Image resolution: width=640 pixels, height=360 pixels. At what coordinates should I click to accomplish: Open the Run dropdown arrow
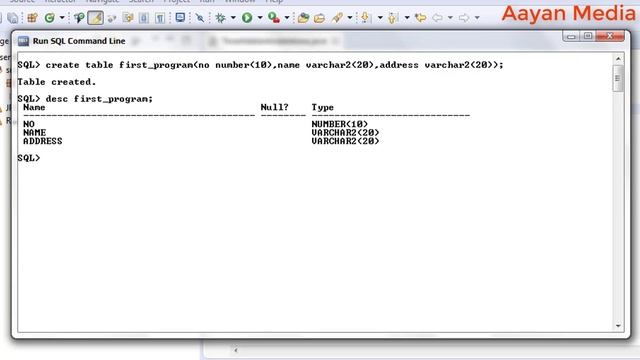[x=260, y=18]
